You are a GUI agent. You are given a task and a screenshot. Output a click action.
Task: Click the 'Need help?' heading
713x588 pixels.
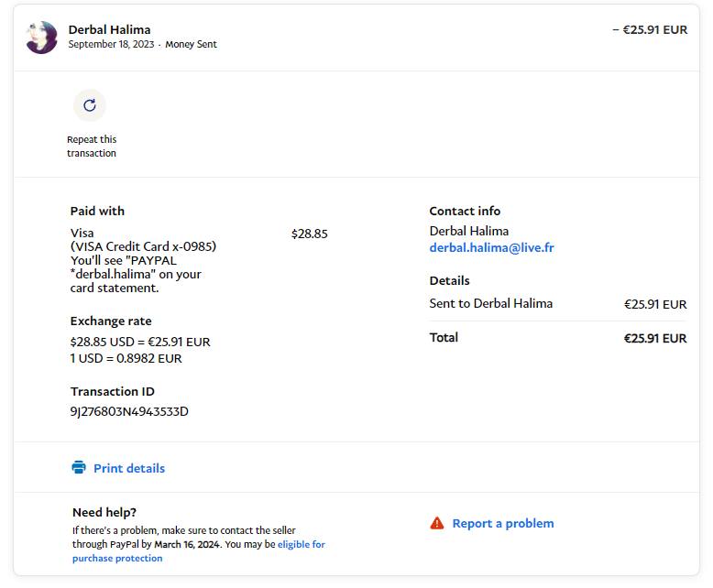pyautogui.click(x=104, y=512)
